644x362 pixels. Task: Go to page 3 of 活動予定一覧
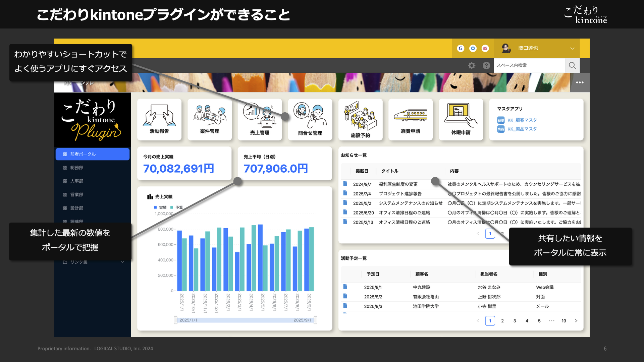point(515,321)
